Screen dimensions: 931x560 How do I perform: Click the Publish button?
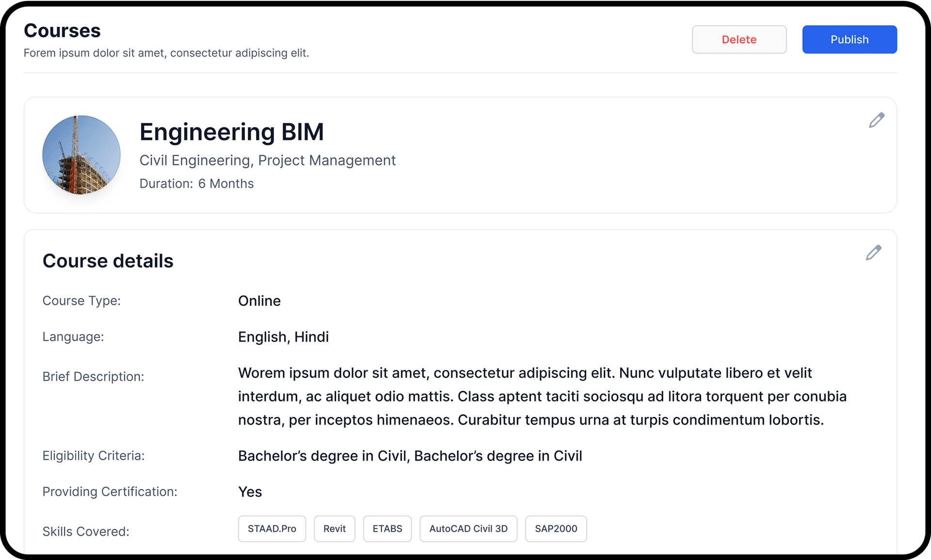pos(849,39)
